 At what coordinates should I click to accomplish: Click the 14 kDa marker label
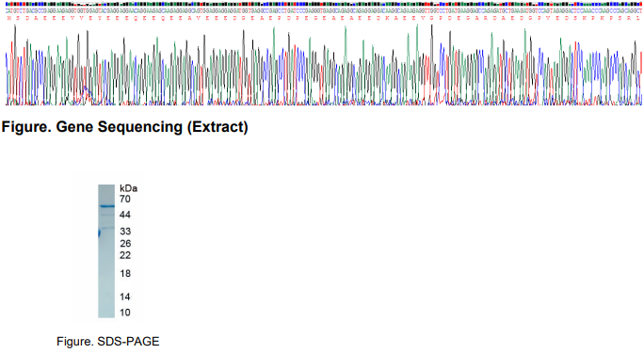tap(125, 297)
